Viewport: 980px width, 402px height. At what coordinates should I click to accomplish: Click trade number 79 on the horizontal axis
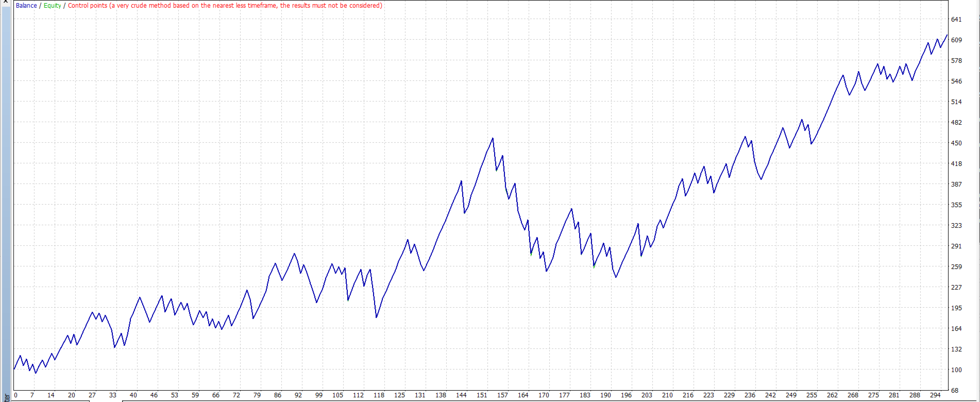click(x=257, y=395)
